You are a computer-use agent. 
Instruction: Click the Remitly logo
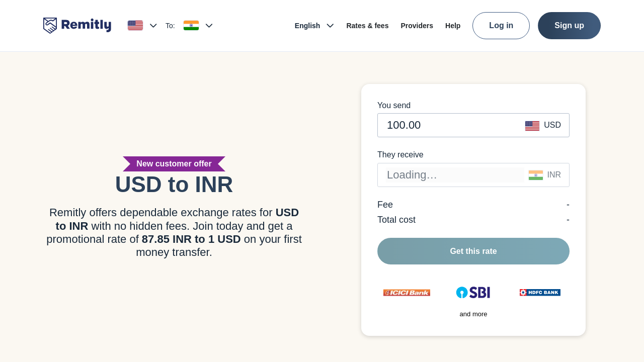click(77, 25)
